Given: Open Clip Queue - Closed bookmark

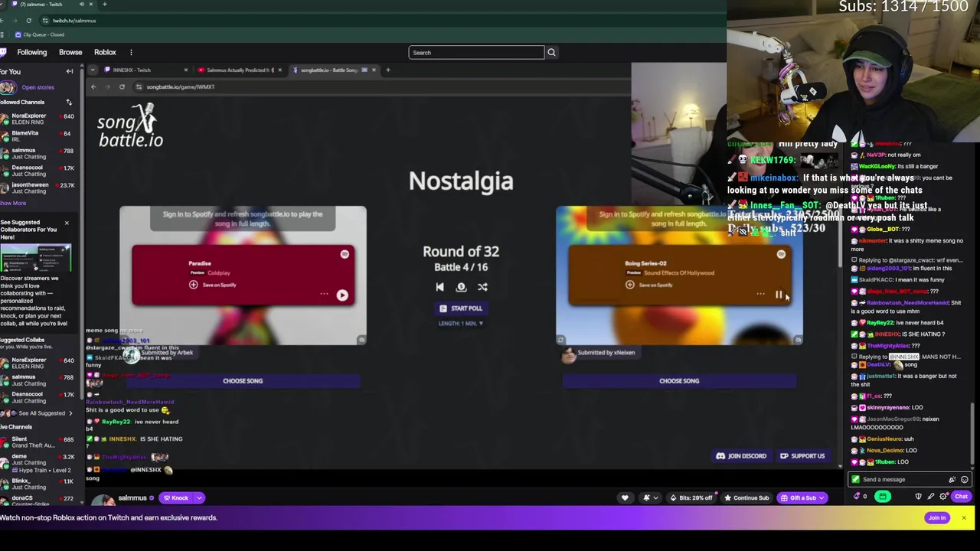Looking at the screenshot, I should [41, 34].
